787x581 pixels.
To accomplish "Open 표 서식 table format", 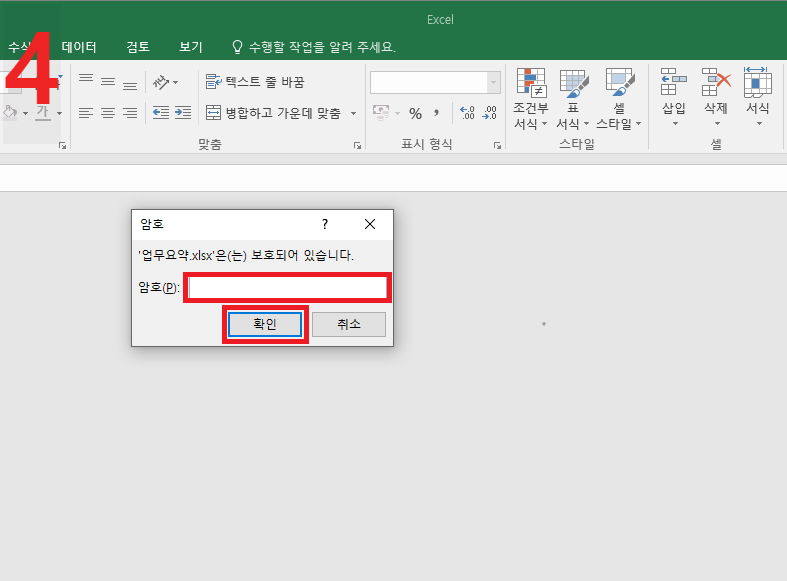I will (573, 99).
